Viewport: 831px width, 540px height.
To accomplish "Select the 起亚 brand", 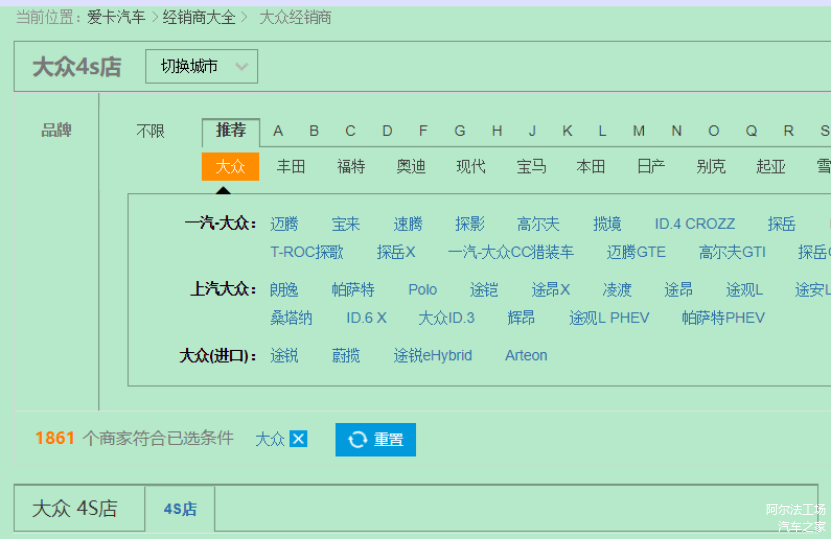I will click(771, 167).
